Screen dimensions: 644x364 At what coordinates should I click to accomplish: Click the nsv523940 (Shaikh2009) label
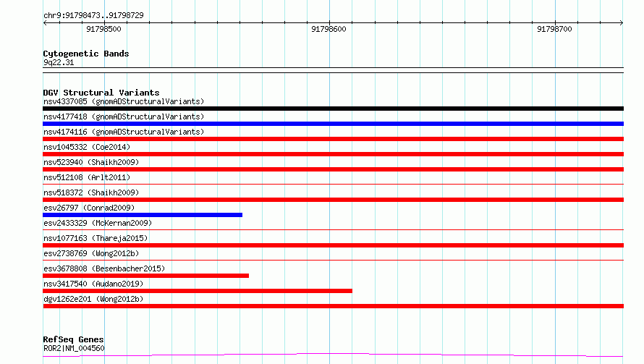(x=91, y=162)
